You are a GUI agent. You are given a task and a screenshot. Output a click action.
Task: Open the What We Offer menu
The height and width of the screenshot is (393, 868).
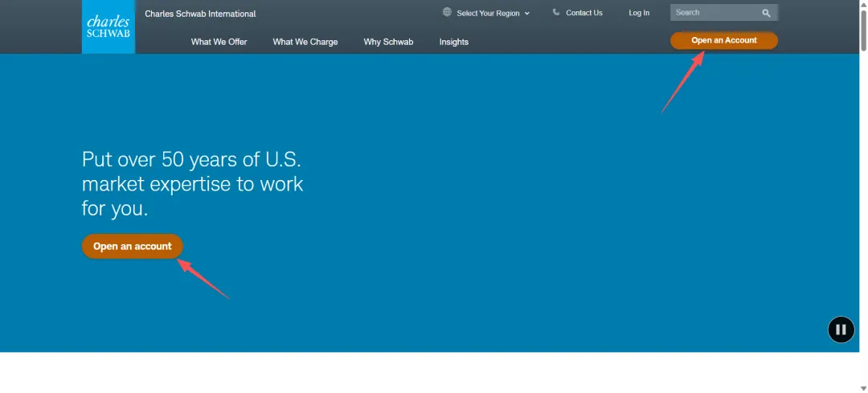tap(219, 42)
